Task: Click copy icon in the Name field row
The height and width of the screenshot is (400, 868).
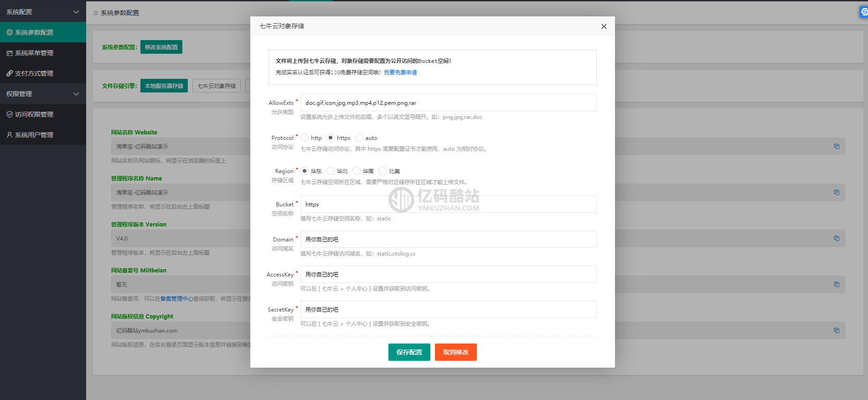Action: coord(837,192)
